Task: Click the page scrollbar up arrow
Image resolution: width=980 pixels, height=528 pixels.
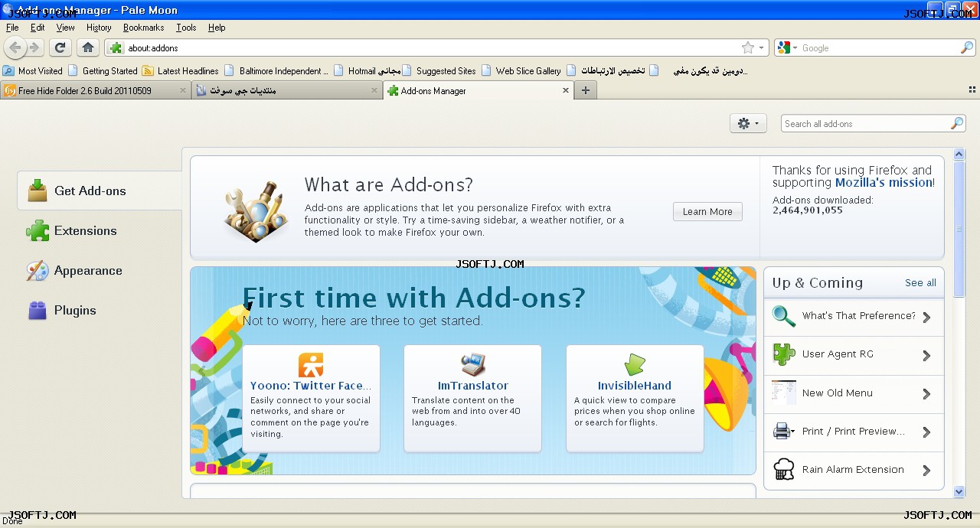Action: (959, 155)
